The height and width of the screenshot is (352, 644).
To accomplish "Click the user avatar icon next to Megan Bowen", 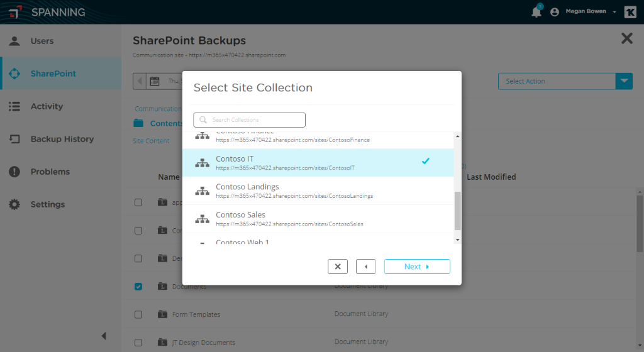I will (x=555, y=12).
